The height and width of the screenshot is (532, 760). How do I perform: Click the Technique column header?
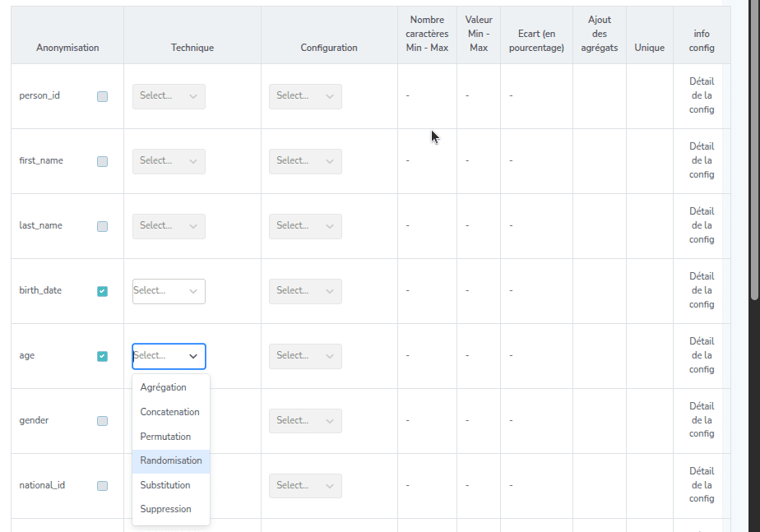[x=192, y=48]
